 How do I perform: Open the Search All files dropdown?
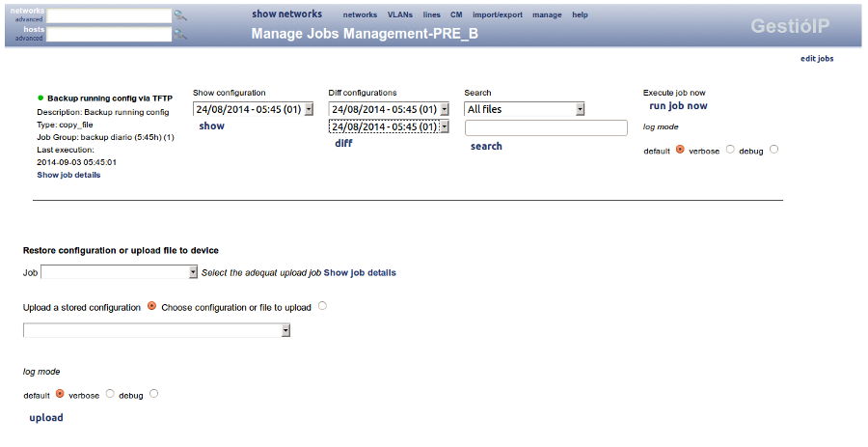click(x=525, y=109)
